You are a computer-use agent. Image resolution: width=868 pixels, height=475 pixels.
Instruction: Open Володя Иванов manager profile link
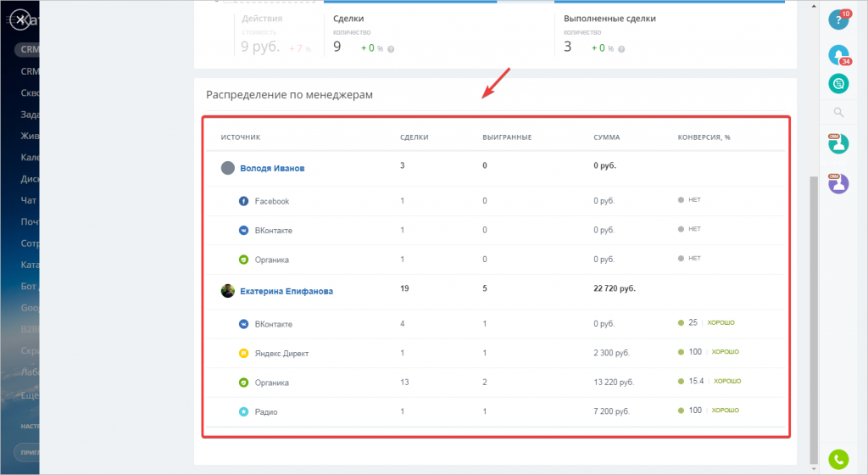point(272,168)
